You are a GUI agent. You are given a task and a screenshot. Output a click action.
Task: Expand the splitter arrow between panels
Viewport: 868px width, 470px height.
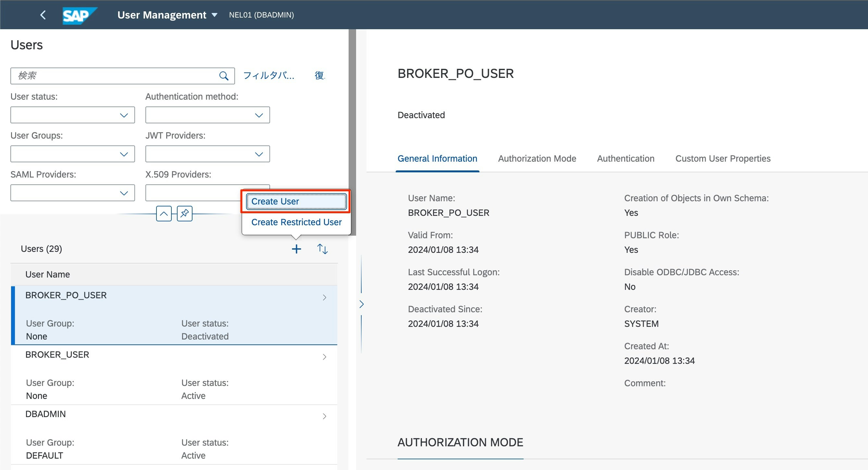pyautogui.click(x=362, y=304)
